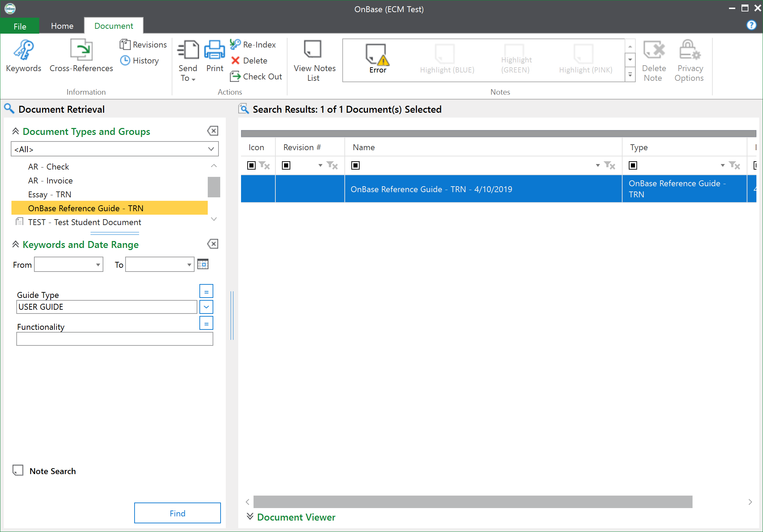The height and width of the screenshot is (532, 763).
Task: Choose Highlight (GREEN) note
Action: click(x=516, y=59)
